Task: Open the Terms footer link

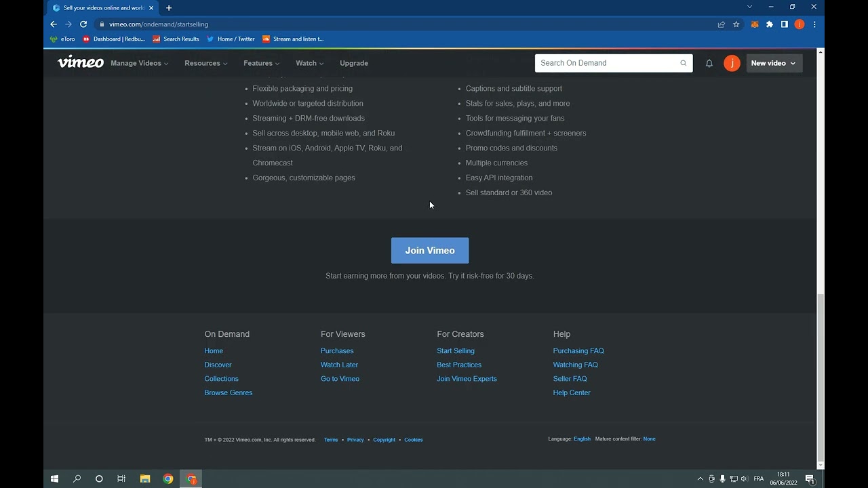Action: click(331, 440)
